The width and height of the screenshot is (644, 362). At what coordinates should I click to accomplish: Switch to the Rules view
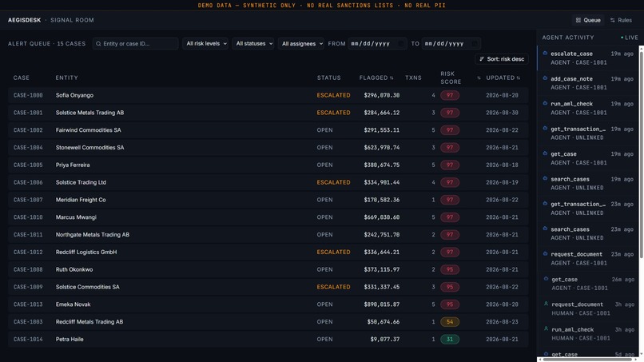[621, 20]
